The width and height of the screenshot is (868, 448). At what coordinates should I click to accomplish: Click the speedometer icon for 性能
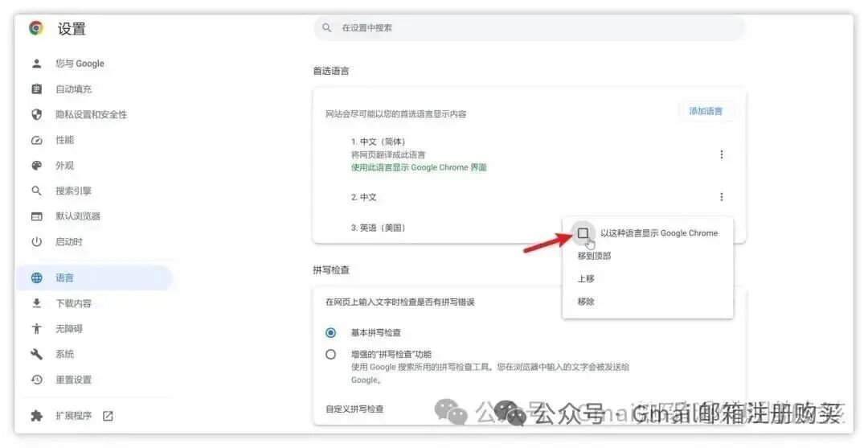pos(36,140)
